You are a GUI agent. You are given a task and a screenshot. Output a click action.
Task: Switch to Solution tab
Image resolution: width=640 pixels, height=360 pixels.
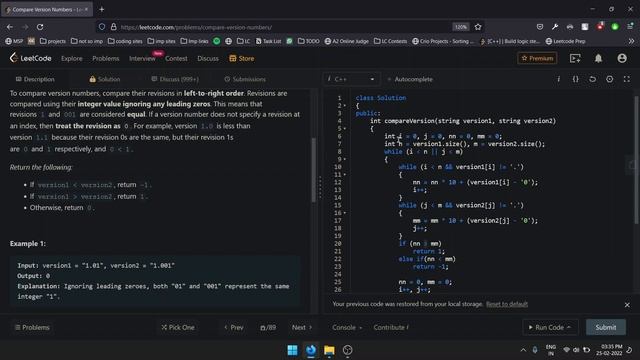pyautogui.click(x=104, y=79)
